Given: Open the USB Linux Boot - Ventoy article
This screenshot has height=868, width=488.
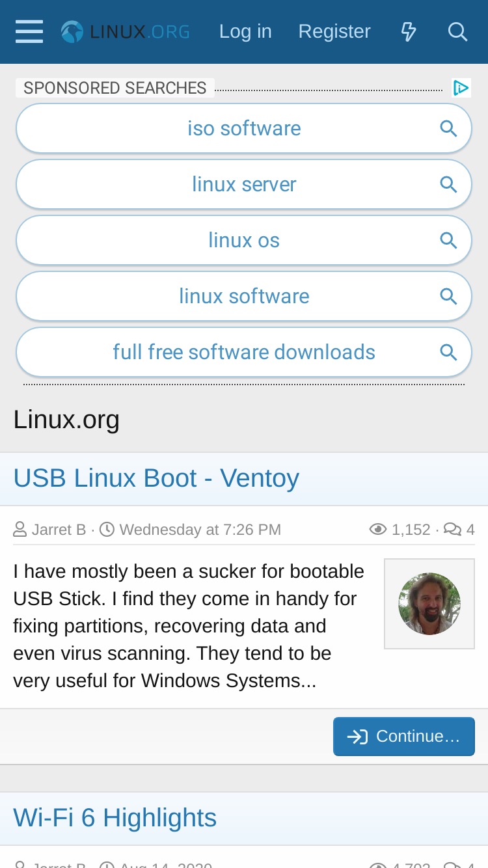Looking at the screenshot, I should click(156, 478).
